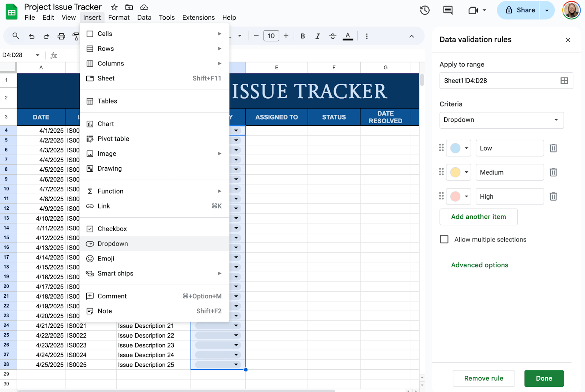Open color dropdown for the Low item
This screenshot has width=585, height=392.
coord(467,148)
